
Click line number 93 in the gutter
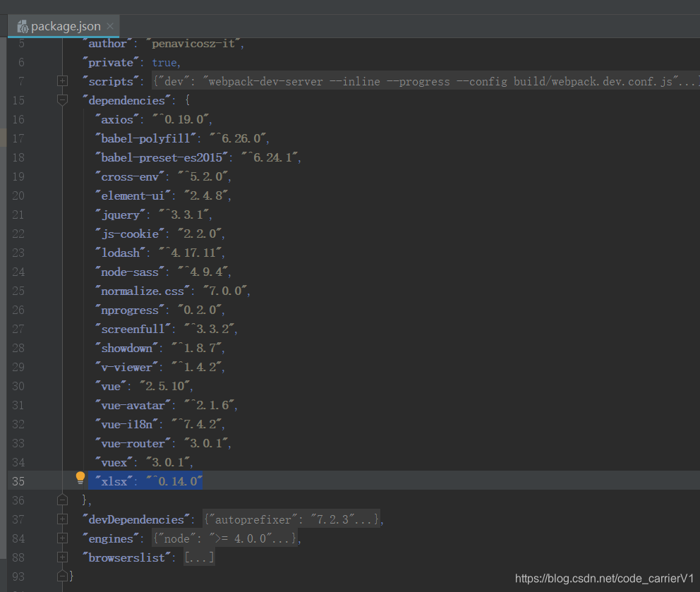click(x=18, y=576)
